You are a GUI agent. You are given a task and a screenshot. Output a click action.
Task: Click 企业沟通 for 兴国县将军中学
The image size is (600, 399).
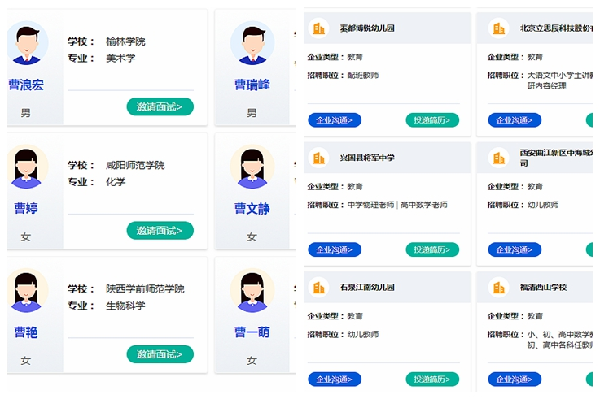(334, 250)
